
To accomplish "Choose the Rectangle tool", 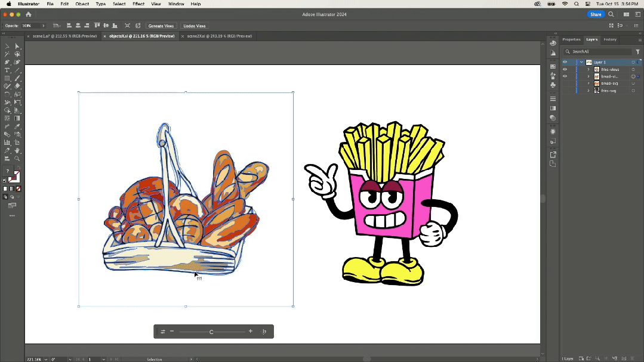I will click(7, 78).
